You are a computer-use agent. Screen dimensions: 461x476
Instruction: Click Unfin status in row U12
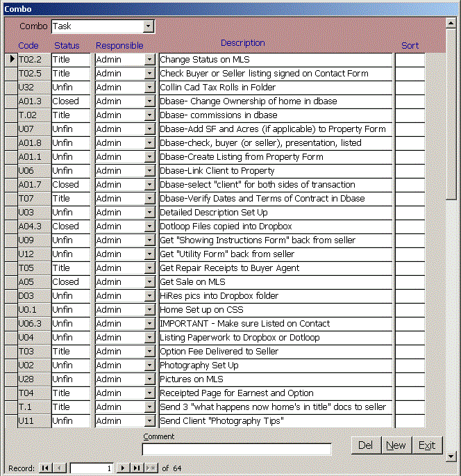[x=71, y=254]
